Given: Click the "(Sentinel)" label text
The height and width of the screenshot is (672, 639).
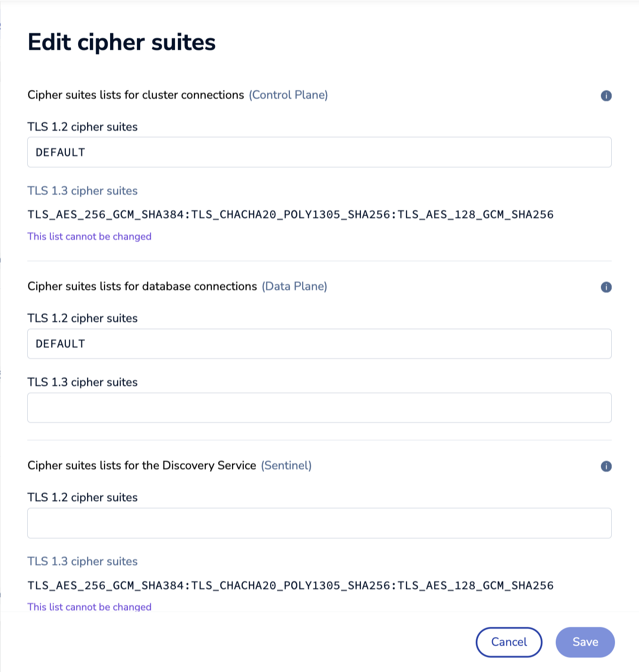Looking at the screenshot, I should 286,466.
